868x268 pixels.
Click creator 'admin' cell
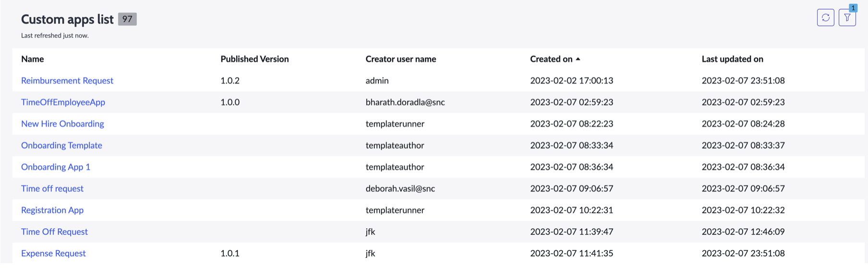pos(377,80)
